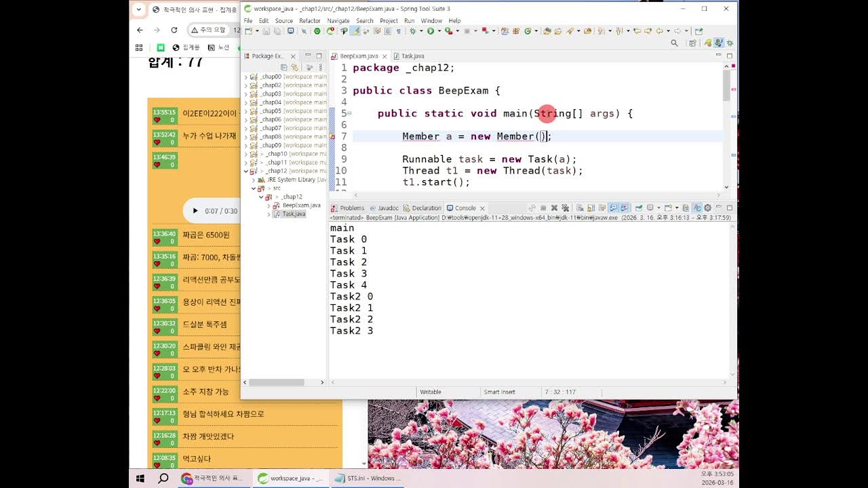Switch to the Problems tab
Screen dimensions: 868x488
(347, 208)
